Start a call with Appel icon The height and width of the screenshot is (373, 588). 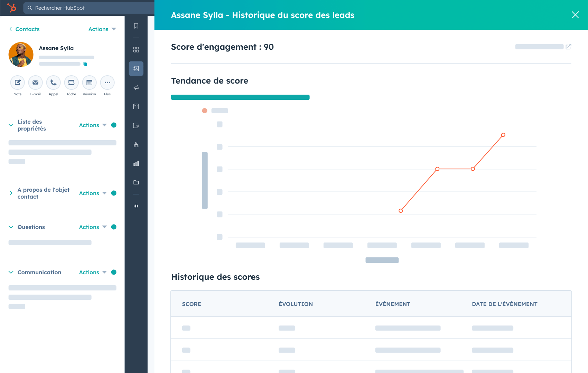53,83
